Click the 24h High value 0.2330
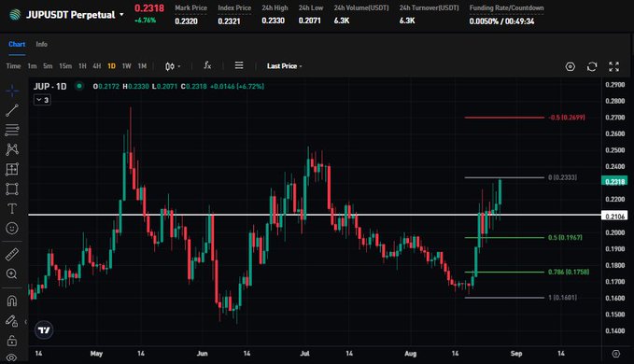The width and height of the screenshot is (634, 364). (273, 21)
